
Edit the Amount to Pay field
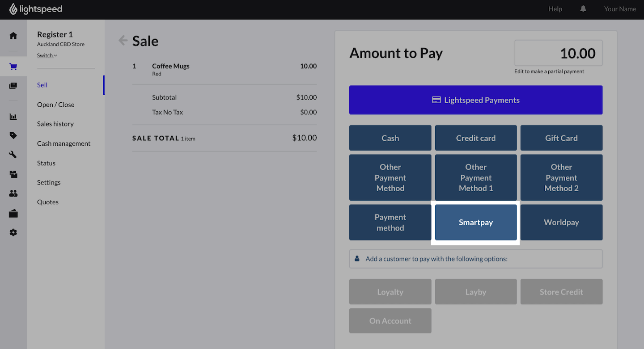[558, 53]
